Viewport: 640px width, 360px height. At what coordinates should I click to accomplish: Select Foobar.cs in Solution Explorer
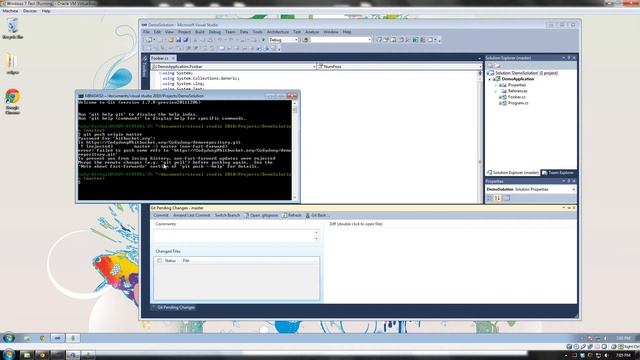pyautogui.click(x=516, y=97)
